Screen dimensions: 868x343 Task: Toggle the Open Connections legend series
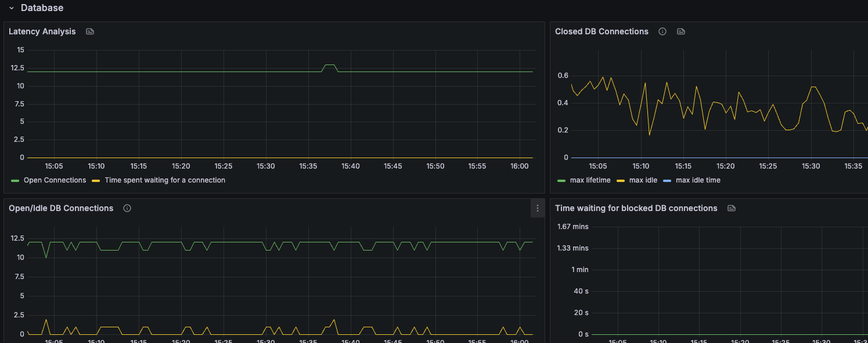point(55,180)
